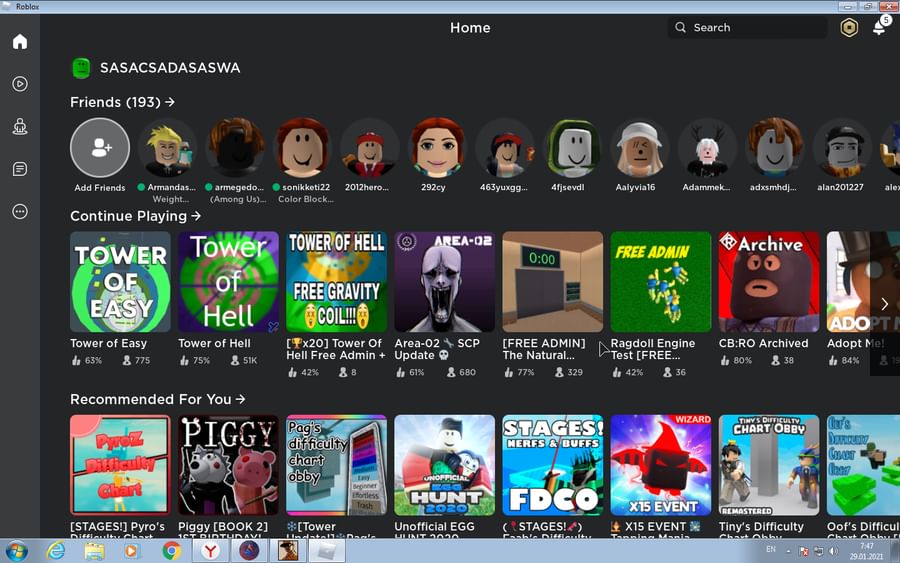Open the Home icon in sidebar
The width and height of the screenshot is (900, 563).
[x=20, y=41]
